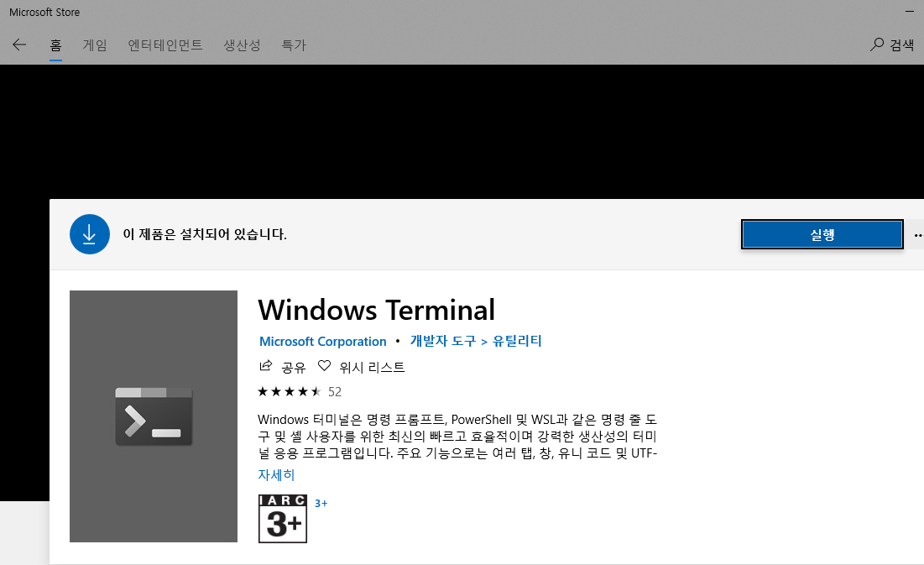This screenshot has width=924, height=565.
Task: Click the star rating to view reviews
Action: 290,391
